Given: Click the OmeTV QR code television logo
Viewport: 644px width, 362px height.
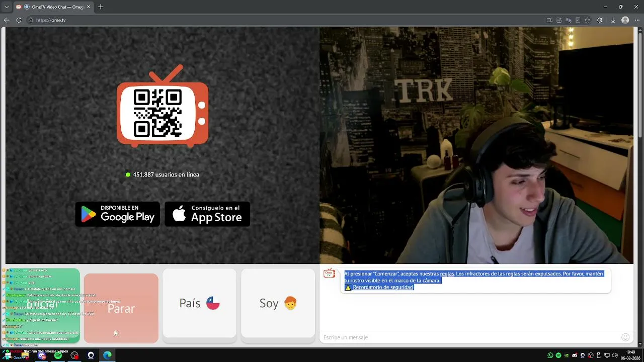Looking at the screenshot, I should [x=163, y=106].
